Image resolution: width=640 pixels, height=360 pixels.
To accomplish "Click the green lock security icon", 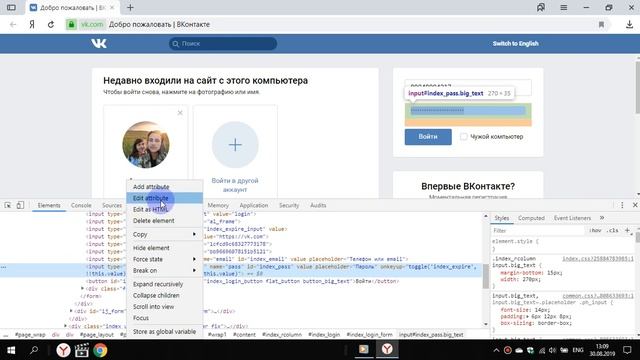I will coord(71,24).
